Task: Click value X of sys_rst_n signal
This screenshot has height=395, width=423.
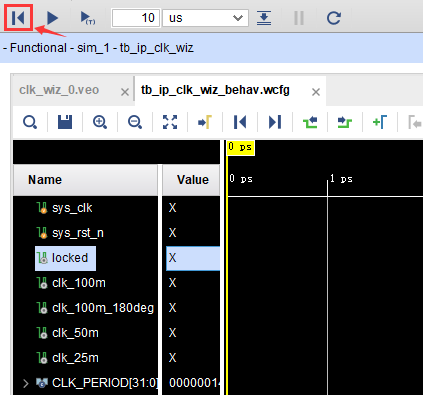Action: 172,233
